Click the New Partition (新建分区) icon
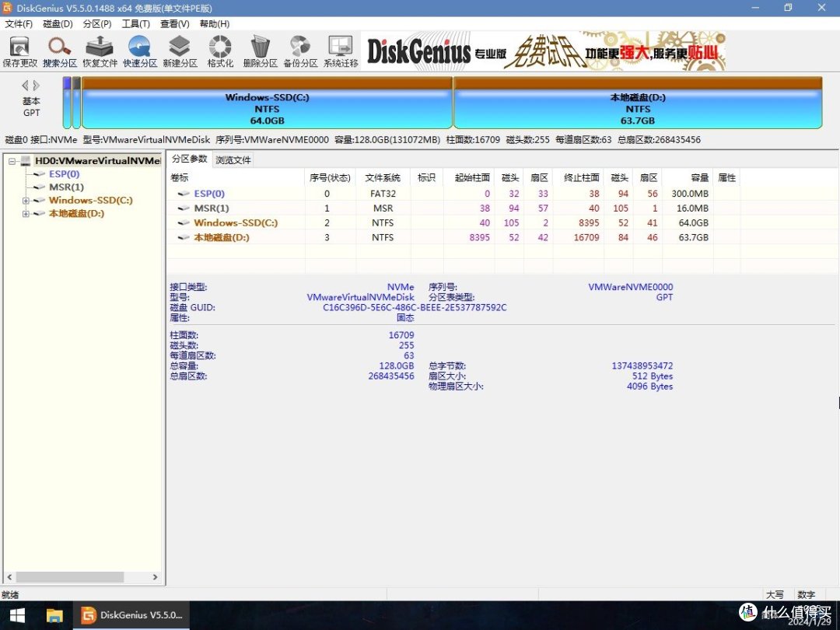840x630 pixels. click(x=180, y=52)
